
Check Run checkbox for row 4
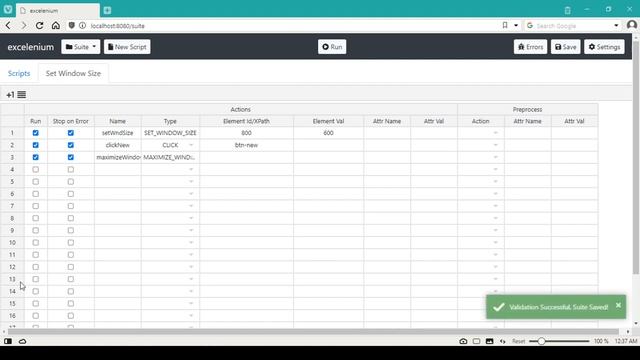click(36, 169)
